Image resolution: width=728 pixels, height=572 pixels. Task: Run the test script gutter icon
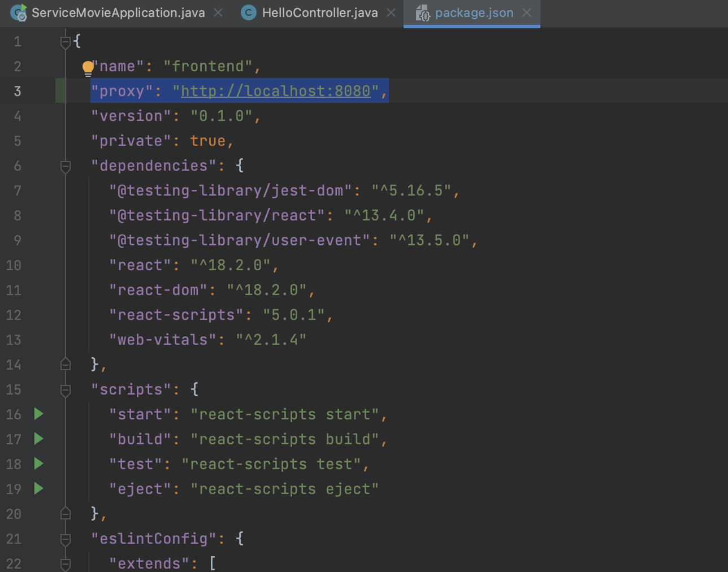(x=38, y=463)
